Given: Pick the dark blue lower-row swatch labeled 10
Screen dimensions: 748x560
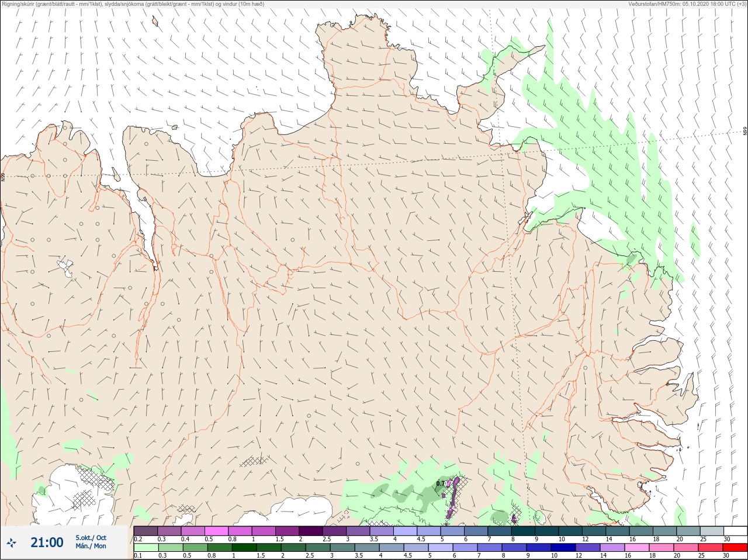Looking at the screenshot, I should pos(563,548).
